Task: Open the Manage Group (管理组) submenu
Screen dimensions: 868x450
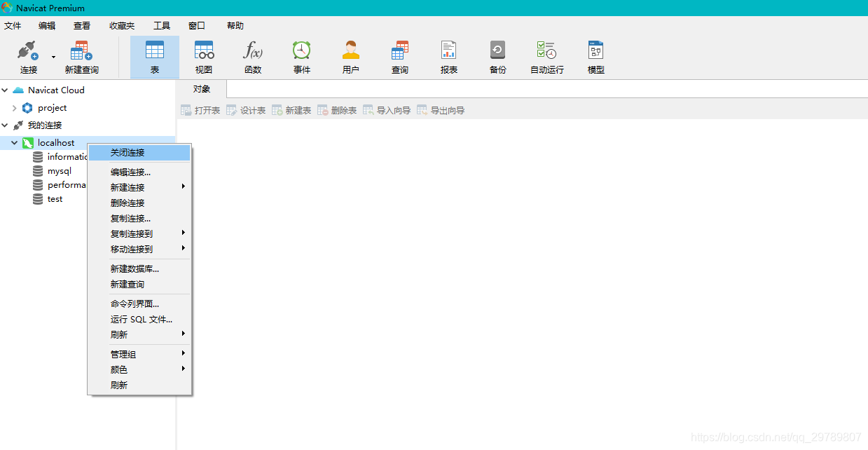Action: click(x=139, y=354)
